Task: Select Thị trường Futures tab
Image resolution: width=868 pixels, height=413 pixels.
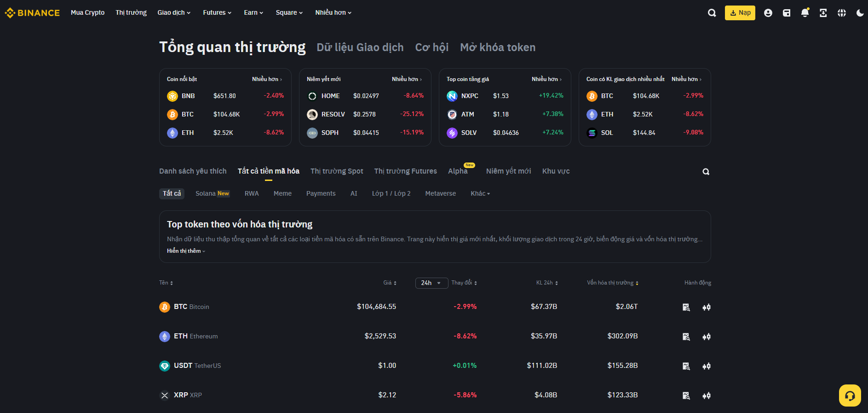Action: [406, 171]
